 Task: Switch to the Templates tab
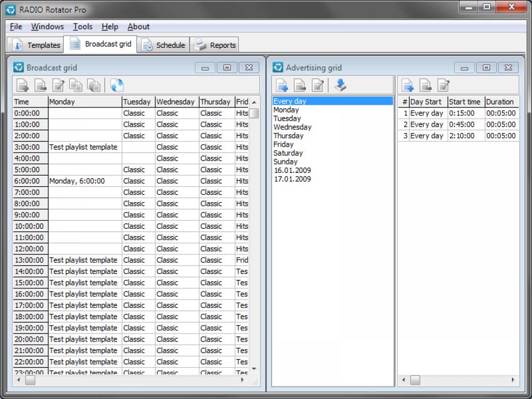[36, 45]
